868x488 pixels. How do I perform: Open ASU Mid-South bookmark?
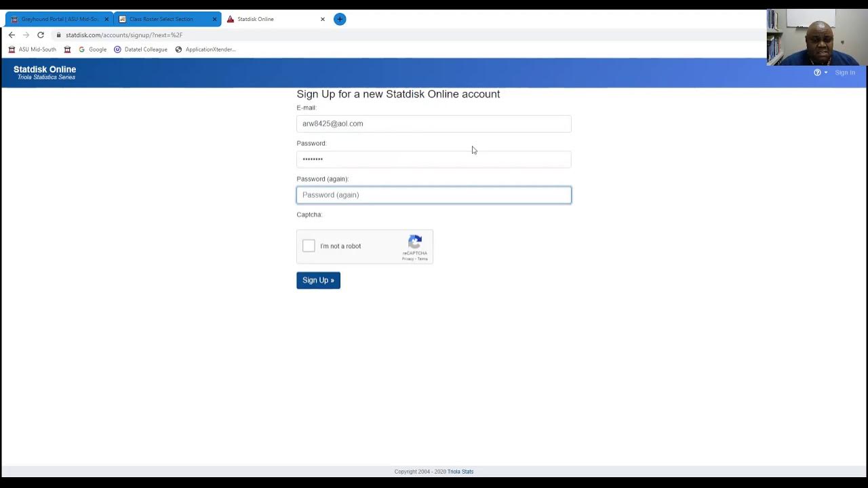point(33,49)
